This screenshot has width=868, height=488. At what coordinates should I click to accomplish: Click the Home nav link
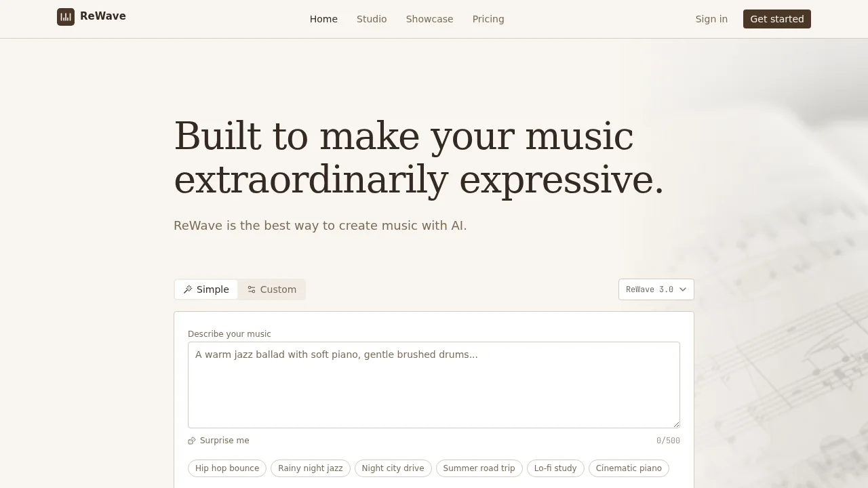tap(323, 19)
